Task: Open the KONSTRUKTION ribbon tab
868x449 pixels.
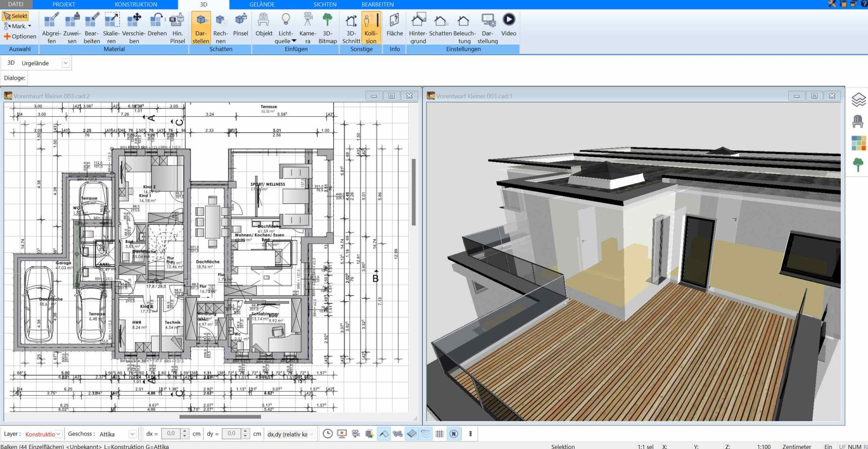Action: point(135,4)
